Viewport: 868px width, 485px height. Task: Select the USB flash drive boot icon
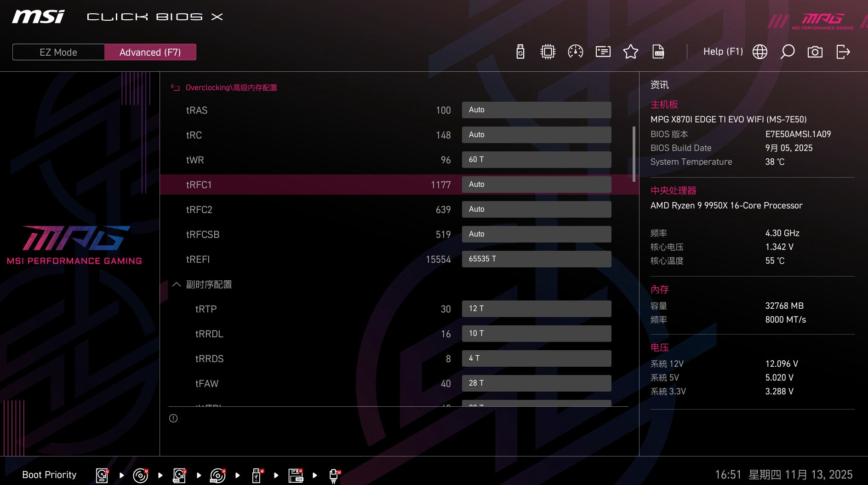[256, 474]
